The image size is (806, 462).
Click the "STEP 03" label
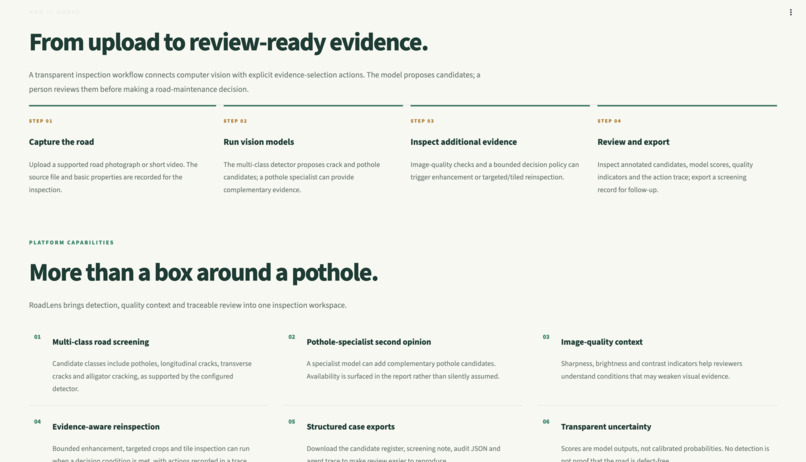tap(422, 121)
